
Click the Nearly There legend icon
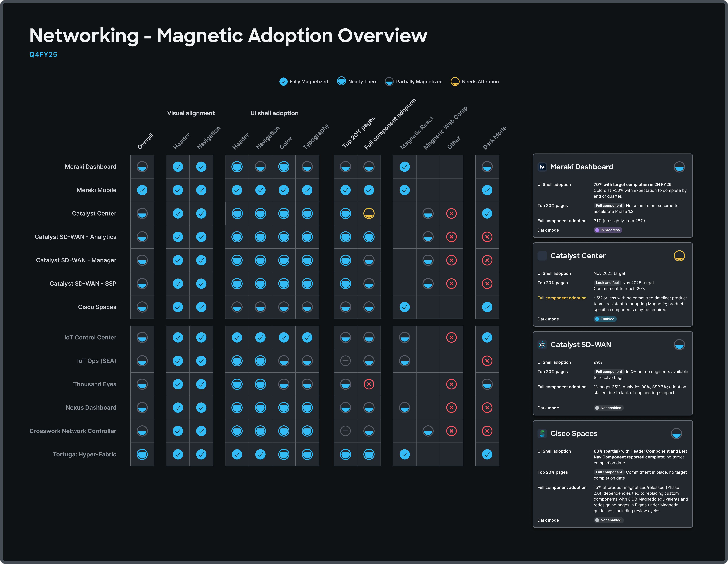(341, 81)
